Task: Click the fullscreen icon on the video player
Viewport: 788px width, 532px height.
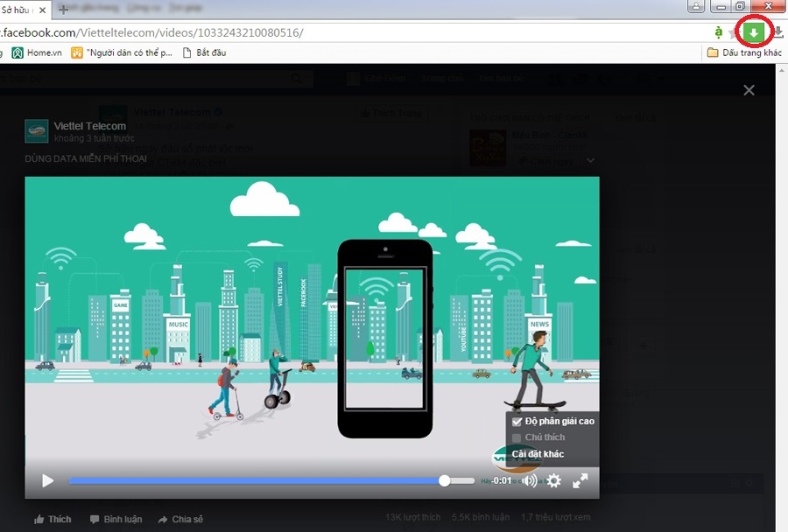Action: (x=580, y=480)
